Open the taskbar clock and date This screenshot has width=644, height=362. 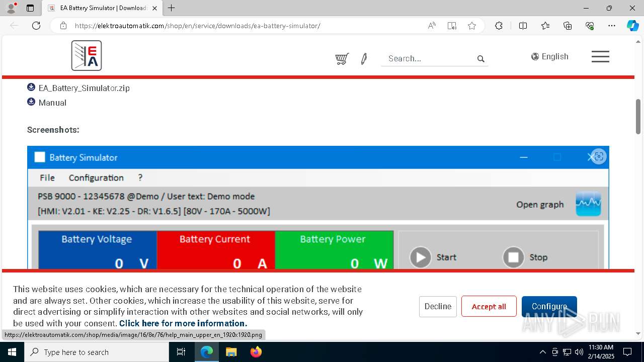click(601, 352)
